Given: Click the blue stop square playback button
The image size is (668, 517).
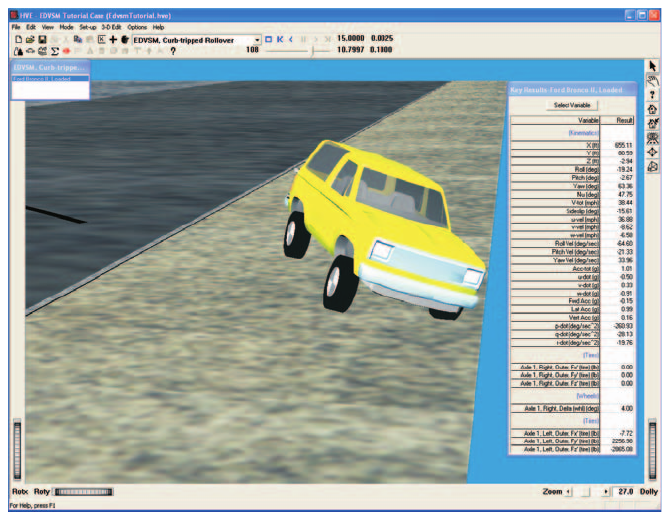Looking at the screenshot, I should tap(268, 39).
